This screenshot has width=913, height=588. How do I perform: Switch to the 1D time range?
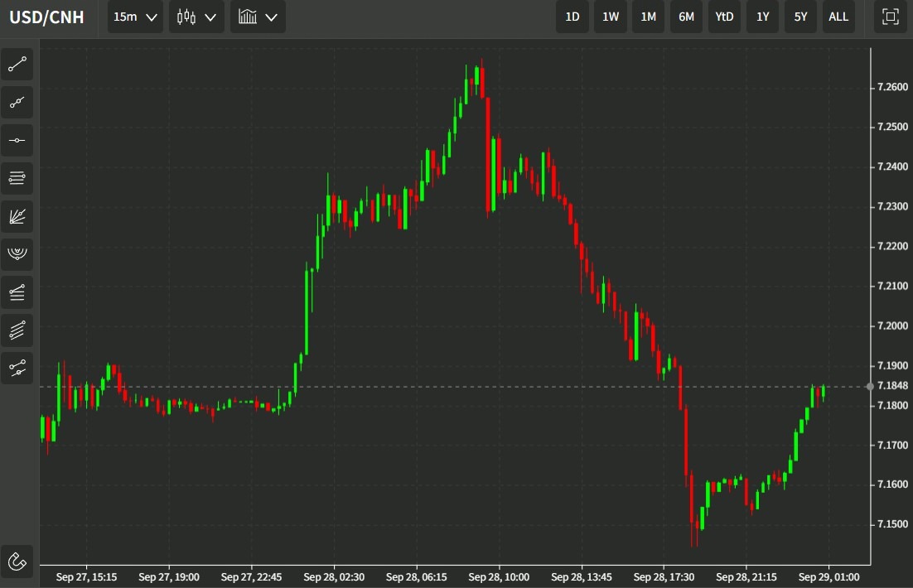[572, 16]
